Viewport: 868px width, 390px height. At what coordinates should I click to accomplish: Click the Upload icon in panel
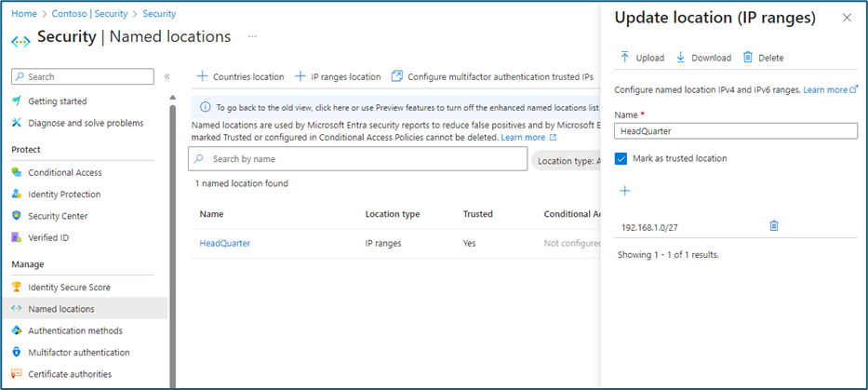[x=625, y=58]
